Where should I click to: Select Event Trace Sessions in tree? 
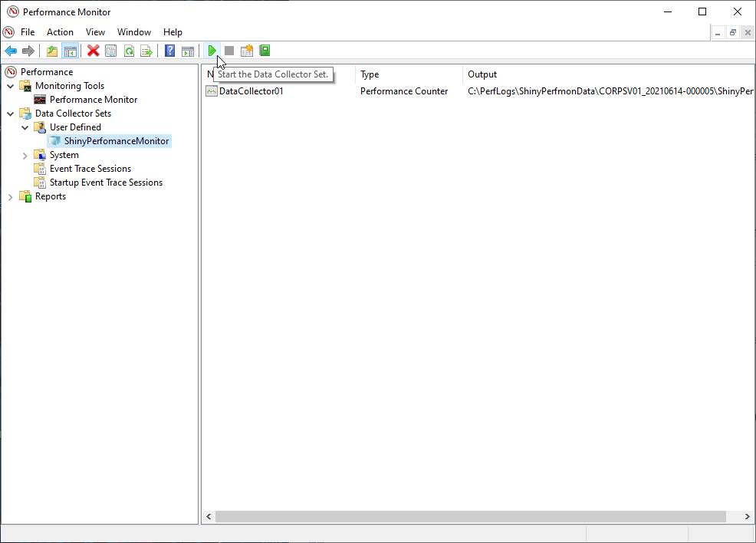pos(90,169)
